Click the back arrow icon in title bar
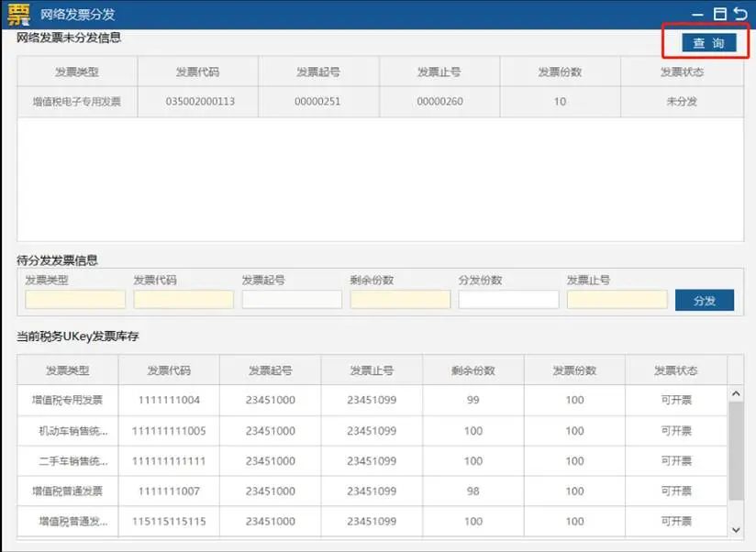The height and width of the screenshot is (552, 756). pyautogui.click(x=741, y=14)
